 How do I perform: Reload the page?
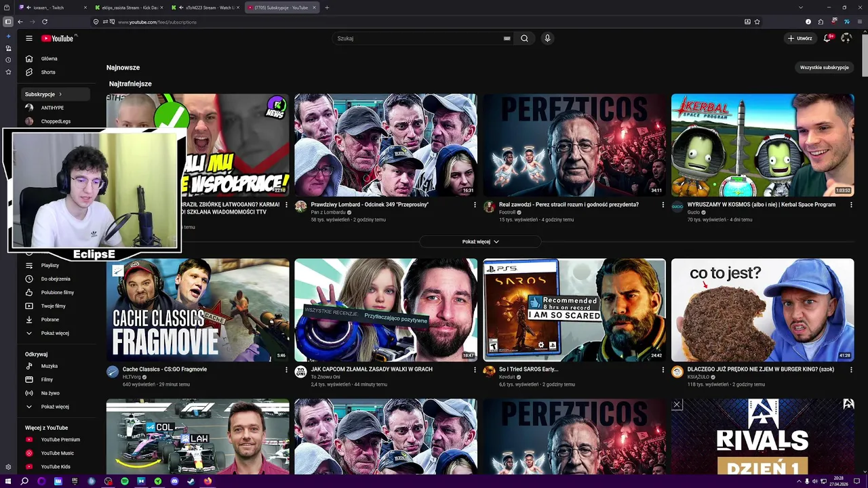click(x=45, y=22)
